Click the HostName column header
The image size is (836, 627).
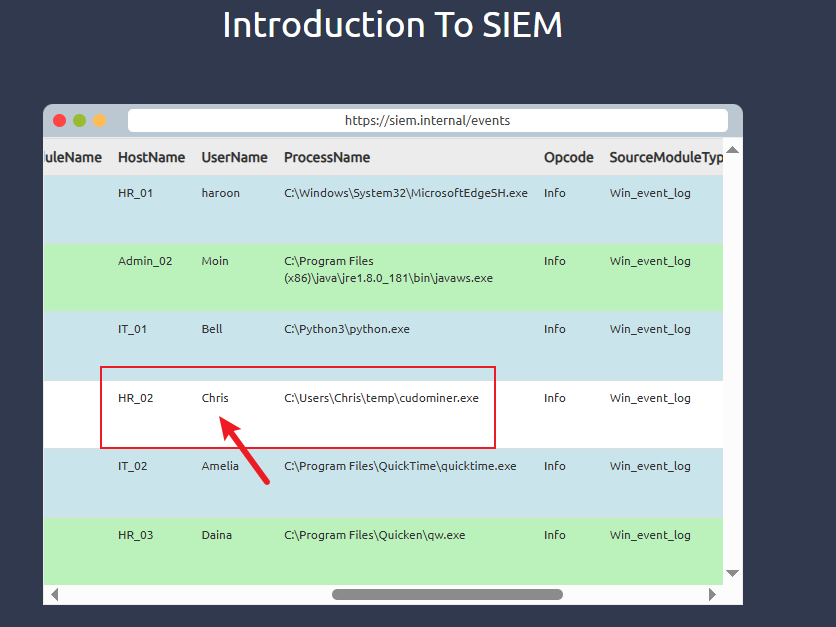(151, 157)
